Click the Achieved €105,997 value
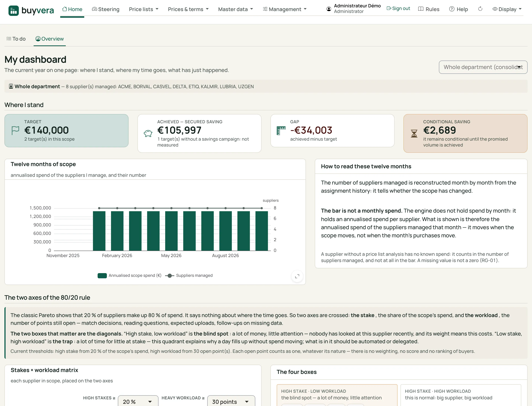 tap(179, 130)
